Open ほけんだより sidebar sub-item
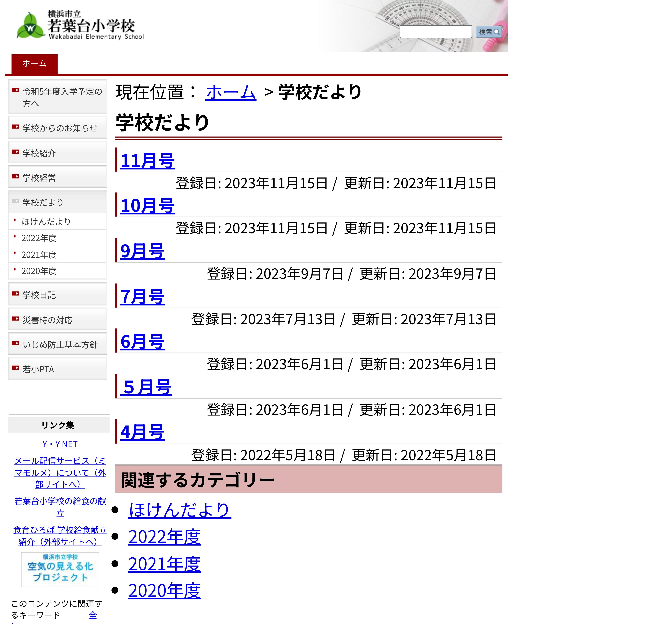This screenshot has height=624, width=672. click(46, 221)
